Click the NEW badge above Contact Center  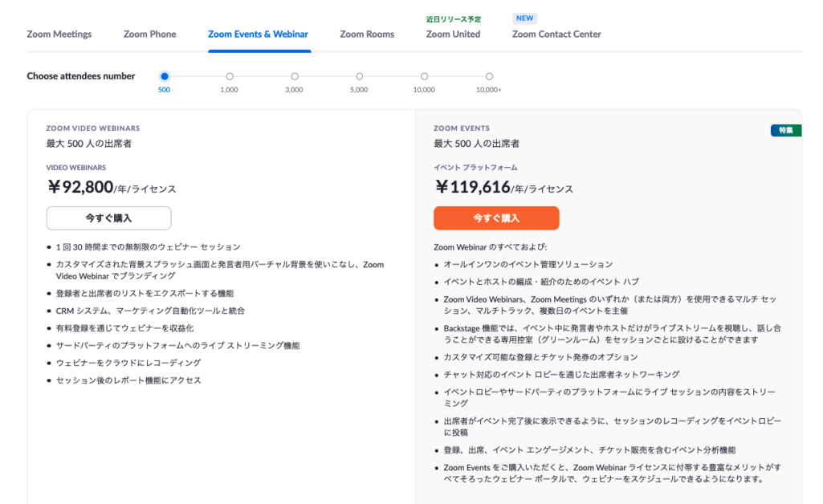pos(524,18)
